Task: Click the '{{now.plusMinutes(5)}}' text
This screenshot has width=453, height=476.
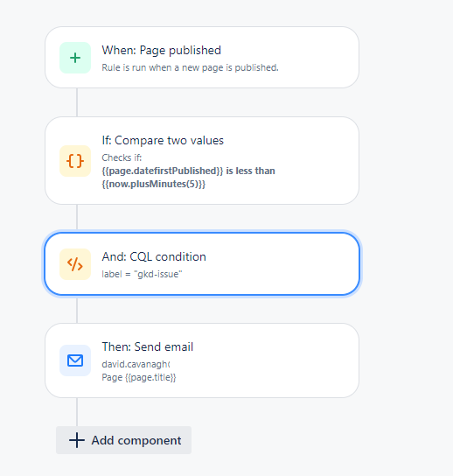Action: click(154, 184)
